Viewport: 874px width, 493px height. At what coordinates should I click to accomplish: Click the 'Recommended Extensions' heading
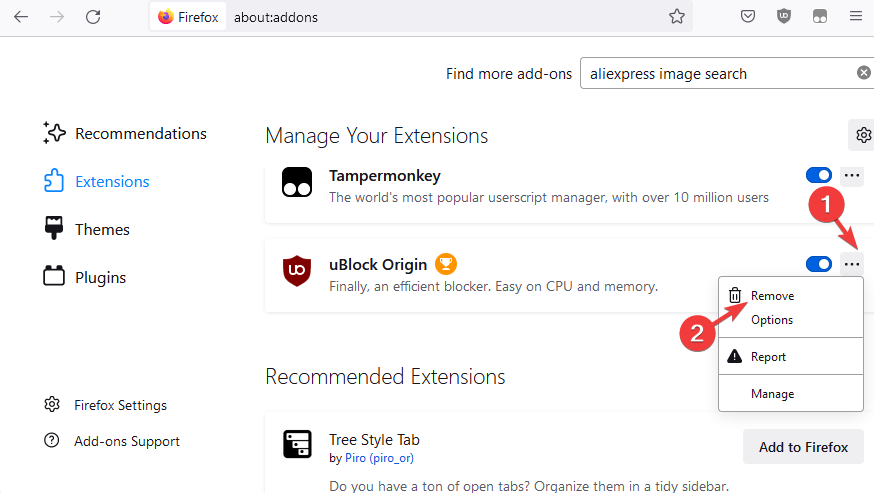tap(385, 376)
